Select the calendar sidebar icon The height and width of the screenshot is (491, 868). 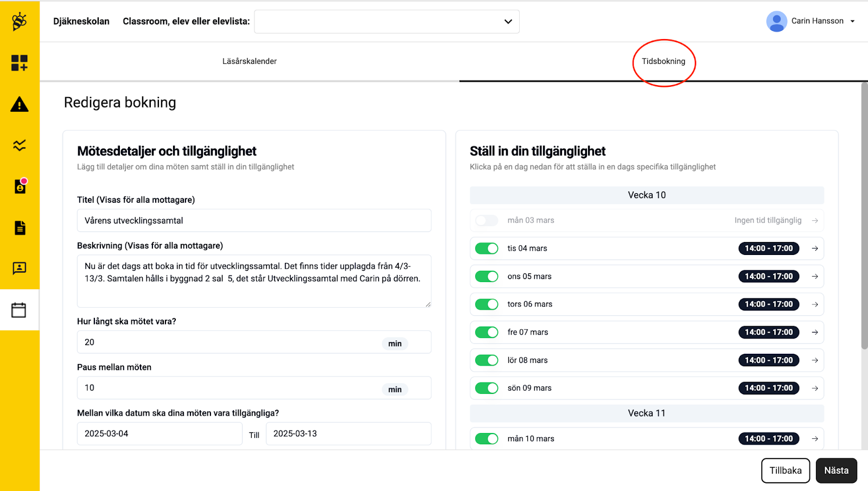pos(19,310)
